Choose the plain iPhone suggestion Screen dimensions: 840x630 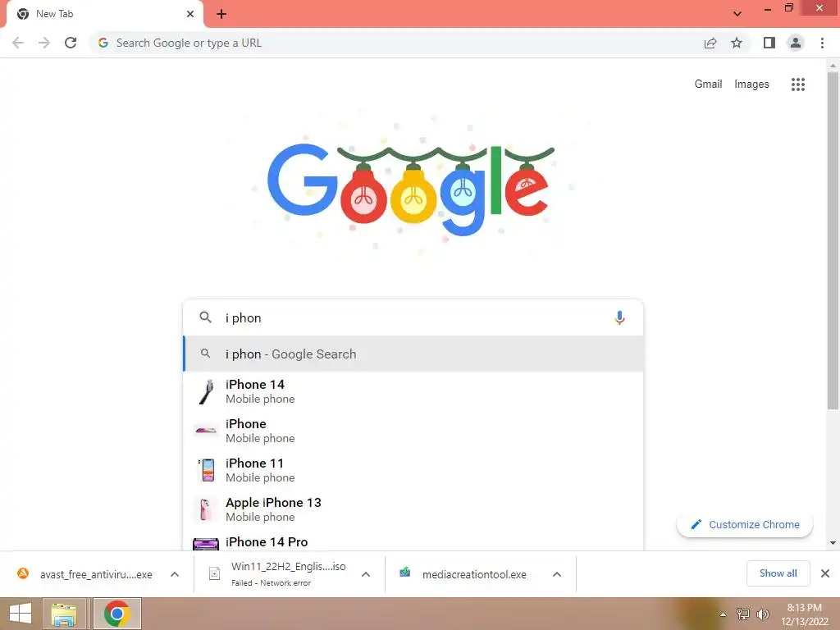click(x=413, y=431)
